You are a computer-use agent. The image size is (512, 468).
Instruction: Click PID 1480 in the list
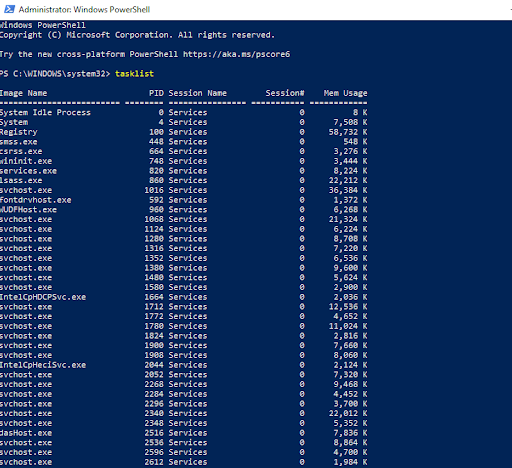tap(154, 277)
